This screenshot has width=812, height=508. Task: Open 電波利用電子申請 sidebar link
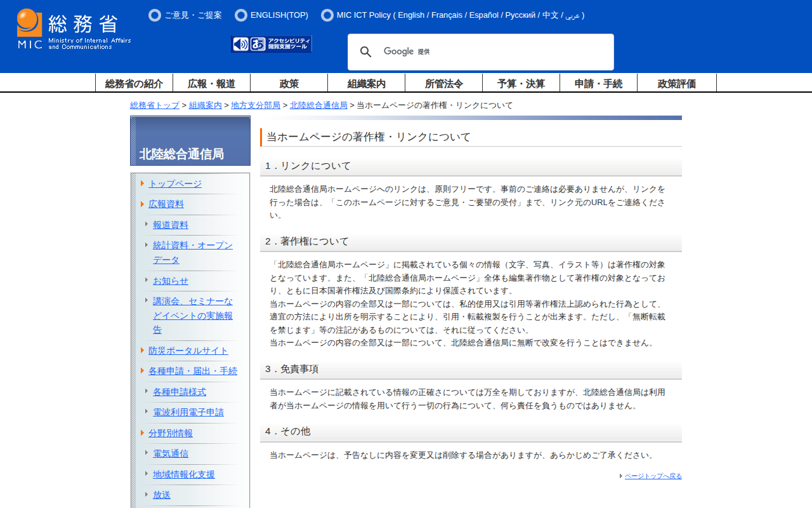(x=188, y=412)
